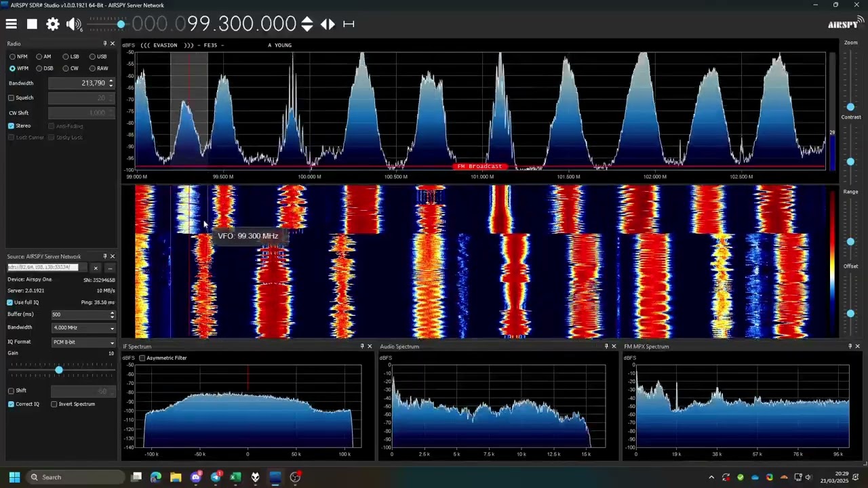The height and width of the screenshot is (488, 868).
Task: Open Telegram from the taskbar
Action: 216,477
